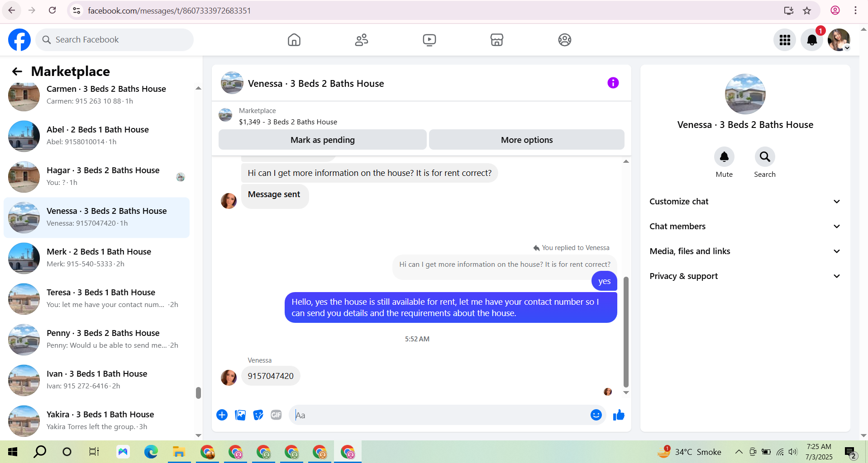Open the Groups icon in top navigation

[565, 40]
